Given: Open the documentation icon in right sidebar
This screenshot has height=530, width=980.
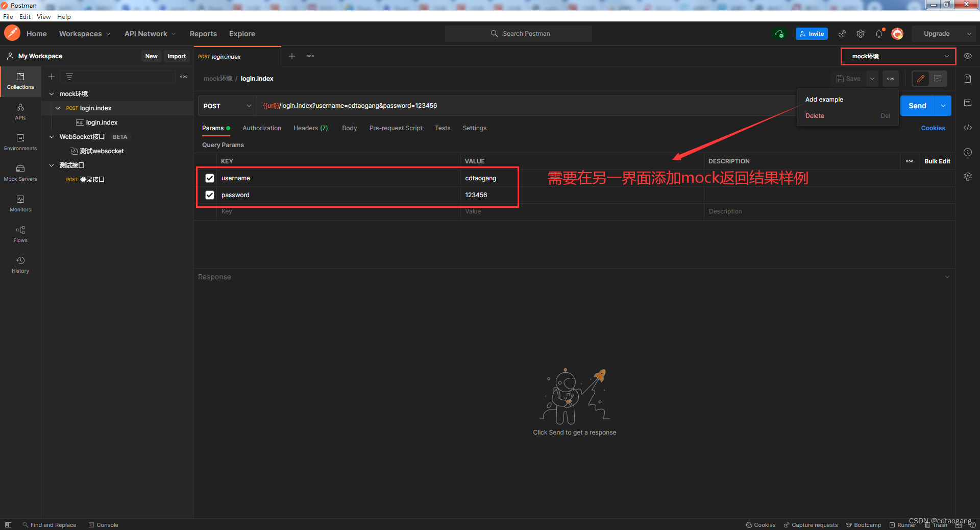Looking at the screenshot, I should point(968,79).
